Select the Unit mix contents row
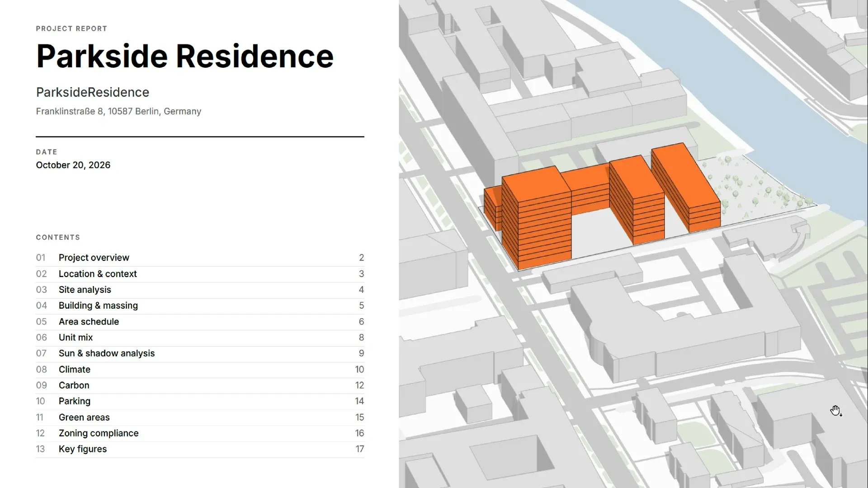This screenshot has width=868, height=488. [200, 338]
